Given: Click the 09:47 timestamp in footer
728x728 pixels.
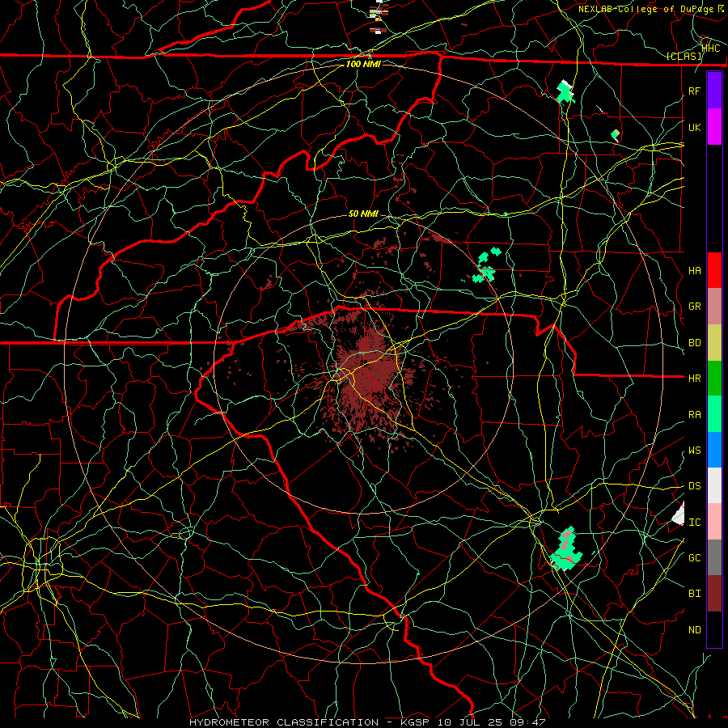Looking at the screenshot, I should pyautogui.click(x=530, y=722).
